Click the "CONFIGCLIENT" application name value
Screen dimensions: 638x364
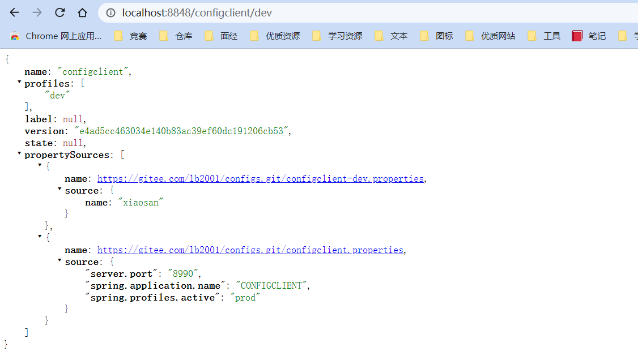pos(271,285)
